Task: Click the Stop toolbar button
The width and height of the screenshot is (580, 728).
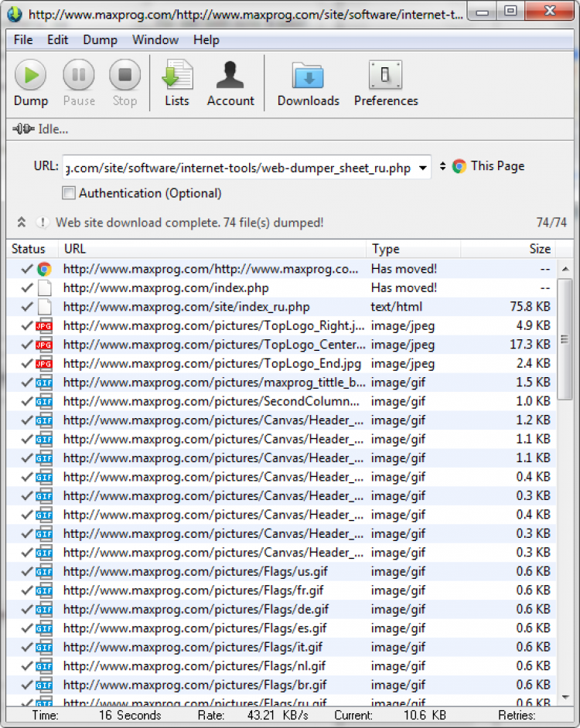Action: (x=125, y=83)
